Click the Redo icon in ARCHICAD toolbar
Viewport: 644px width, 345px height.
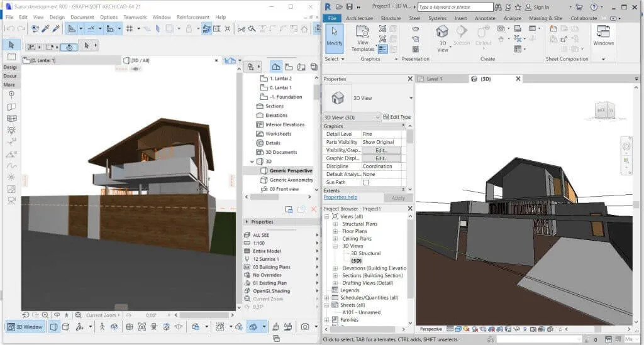[22, 29]
